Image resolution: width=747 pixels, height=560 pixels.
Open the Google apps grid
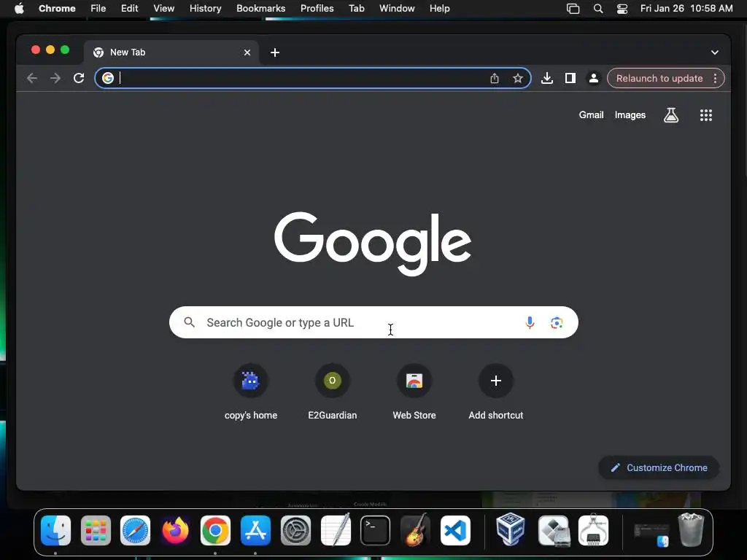[706, 114]
